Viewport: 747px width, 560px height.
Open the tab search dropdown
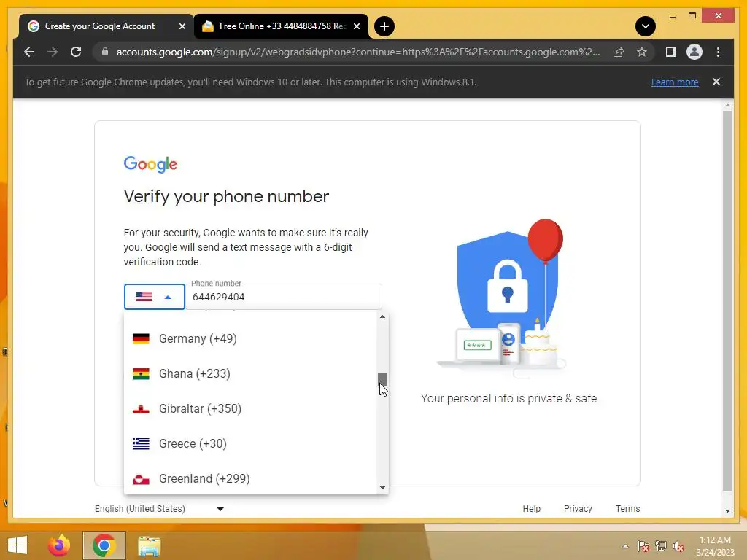645,26
